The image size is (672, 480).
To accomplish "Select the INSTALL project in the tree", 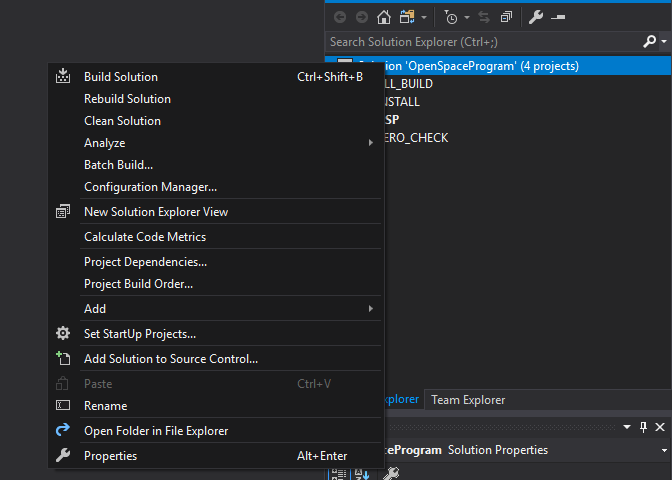I will 402,102.
